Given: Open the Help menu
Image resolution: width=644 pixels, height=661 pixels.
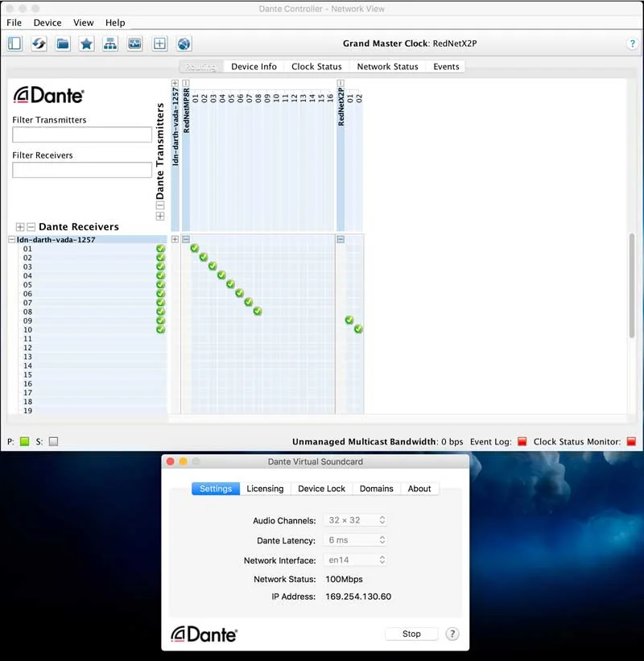Looking at the screenshot, I should point(115,23).
